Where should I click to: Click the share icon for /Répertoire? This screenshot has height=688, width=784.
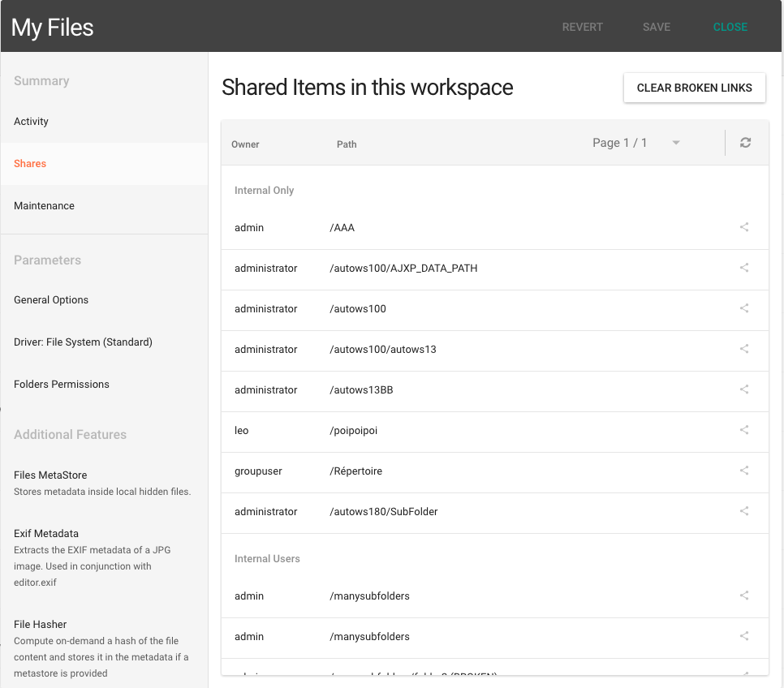[x=744, y=471]
